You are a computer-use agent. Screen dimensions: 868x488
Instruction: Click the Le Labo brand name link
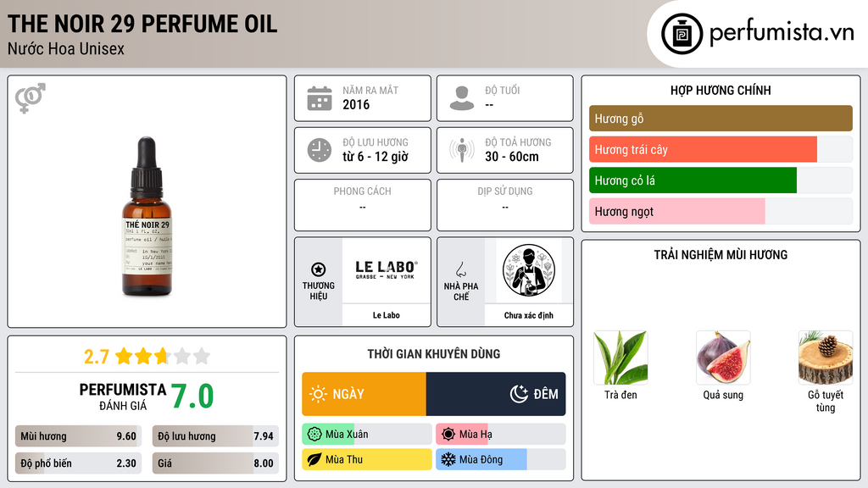click(386, 315)
